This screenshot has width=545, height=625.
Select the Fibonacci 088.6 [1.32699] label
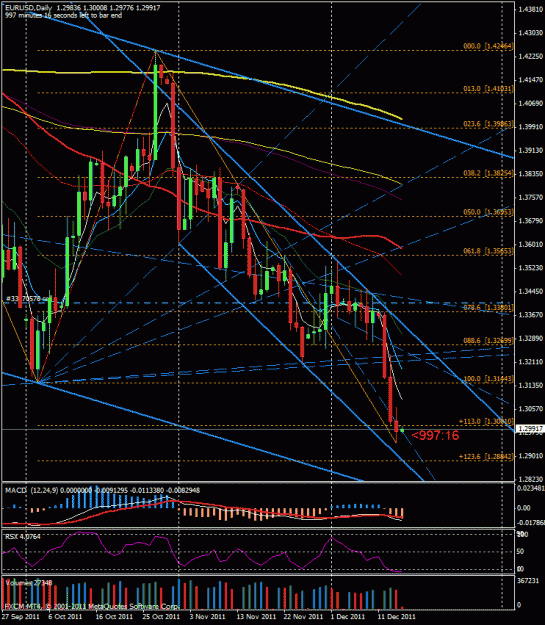click(488, 340)
